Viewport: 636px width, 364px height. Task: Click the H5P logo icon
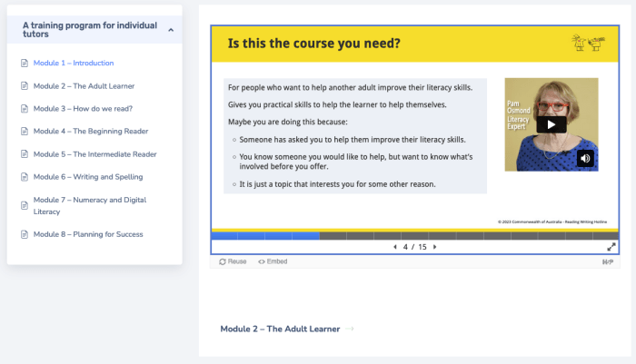[607, 261]
